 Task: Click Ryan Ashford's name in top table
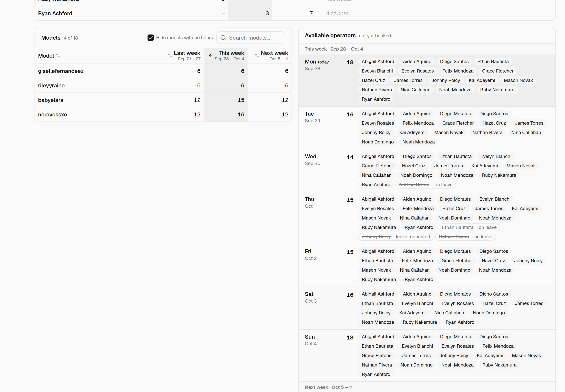55,14
